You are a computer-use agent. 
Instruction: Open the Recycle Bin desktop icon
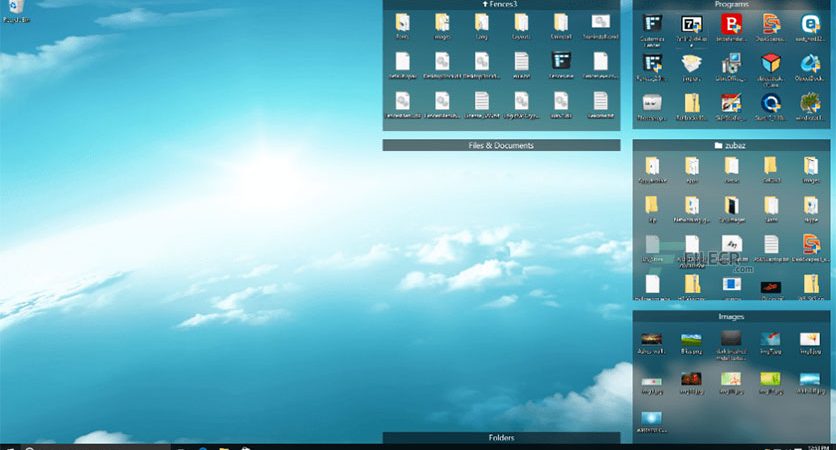tap(16, 10)
